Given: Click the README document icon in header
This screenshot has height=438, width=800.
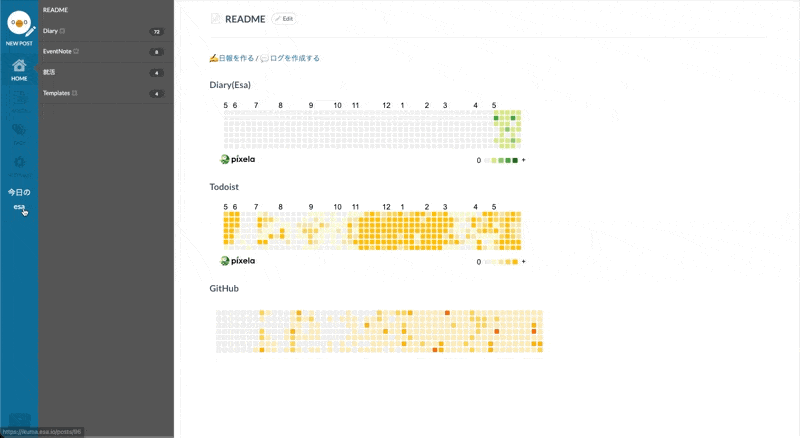Looking at the screenshot, I should point(215,19).
